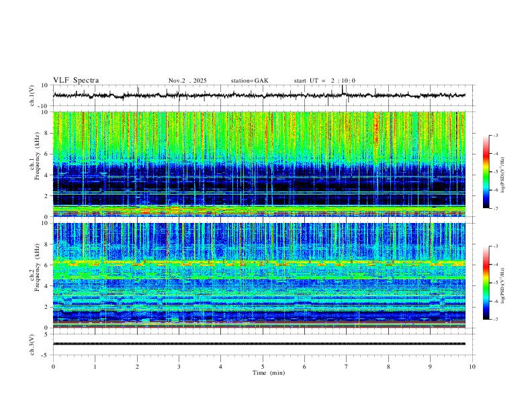Click the "ch.3(V)" axis label
532x411 pixels.
coord(32,345)
